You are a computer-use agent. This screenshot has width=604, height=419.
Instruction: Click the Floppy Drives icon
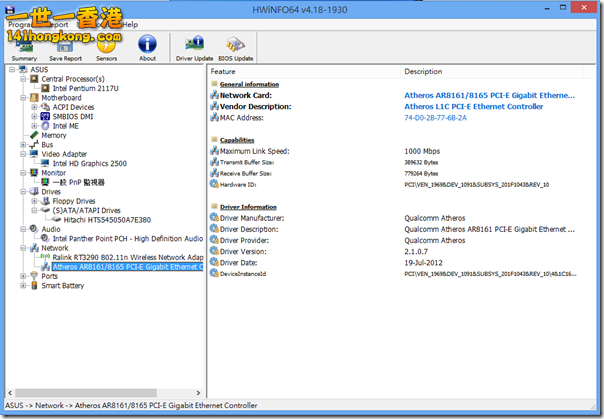(x=45, y=201)
